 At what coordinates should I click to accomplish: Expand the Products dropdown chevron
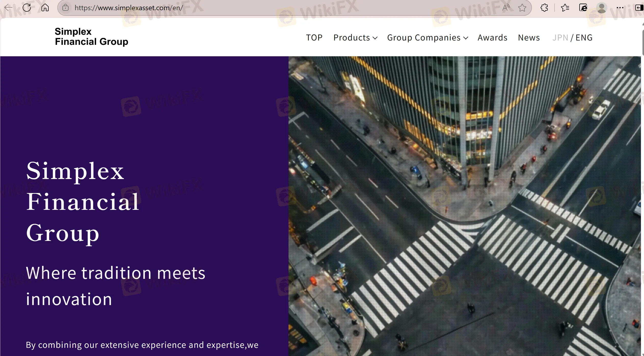(x=375, y=38)
